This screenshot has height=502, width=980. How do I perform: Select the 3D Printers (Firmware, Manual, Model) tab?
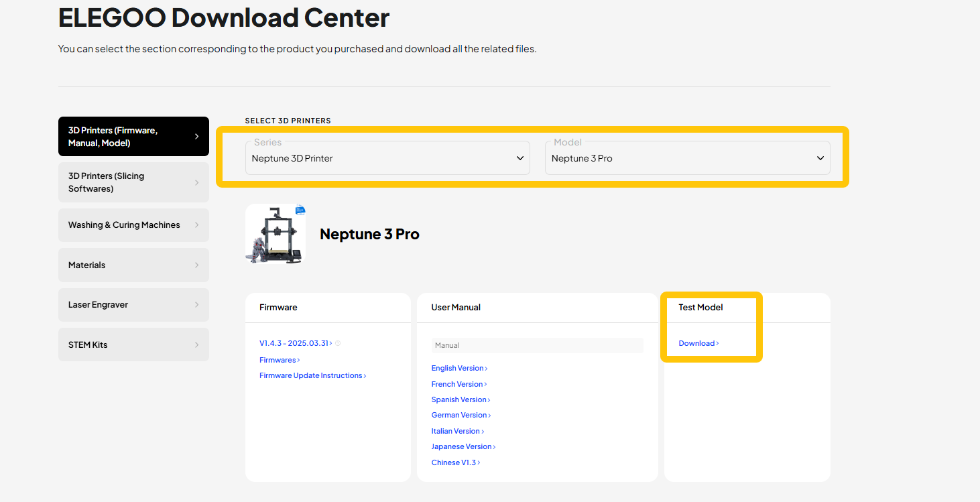click(x=133, y=137)
